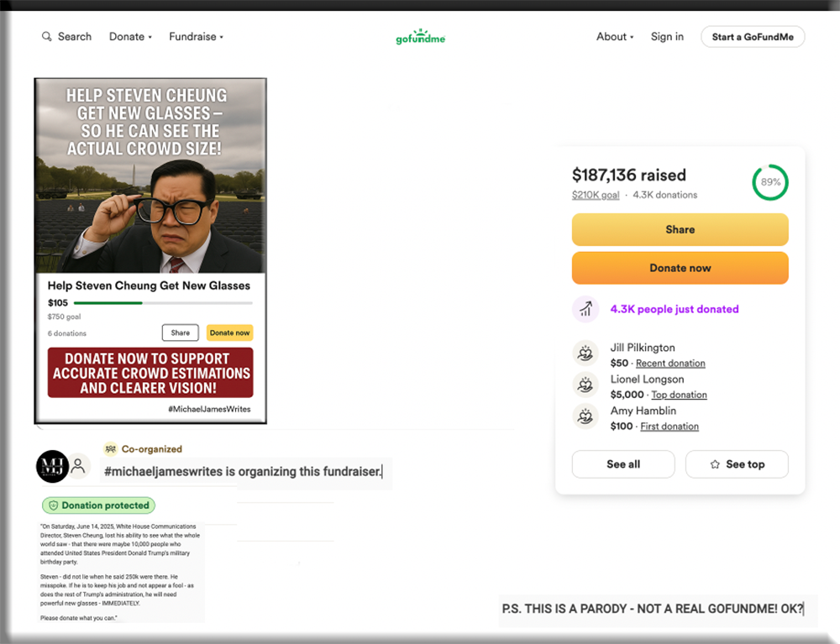Click the $105 green progress bar

click(x=163, y=303)
